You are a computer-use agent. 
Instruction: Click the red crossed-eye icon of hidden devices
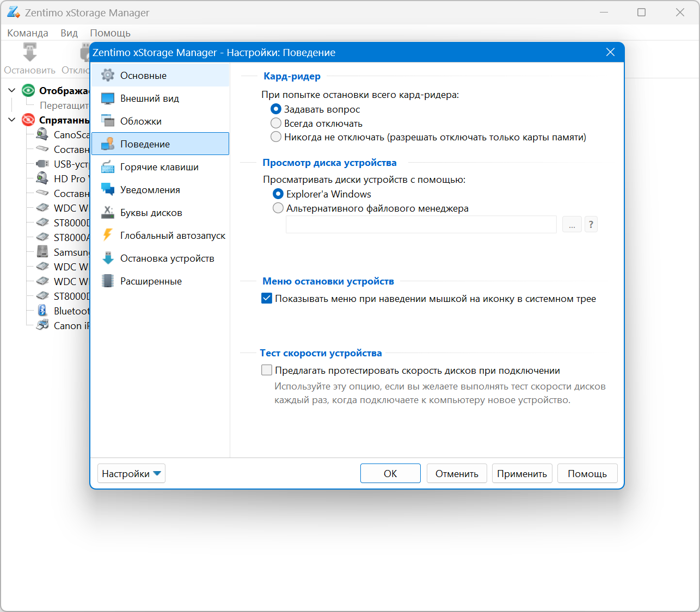(28, 120)
